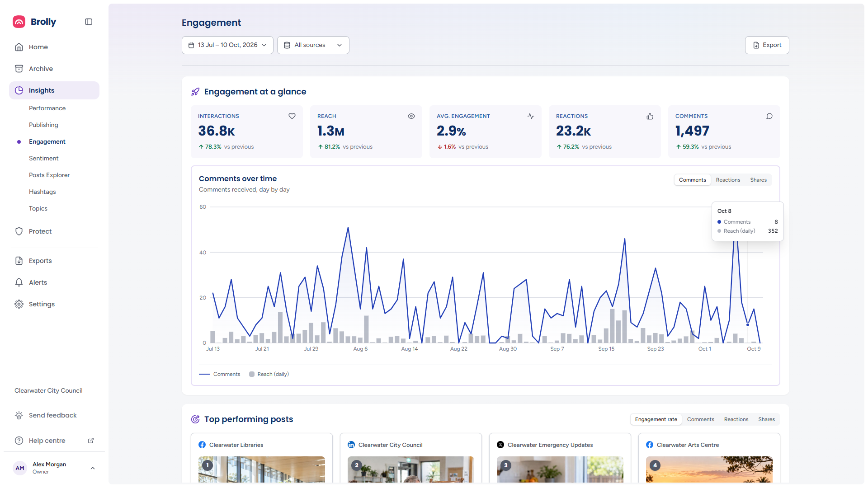Sort top posts by Reactions
The height and width of the screenshot is (488, 868).
(x=736, y=419)
